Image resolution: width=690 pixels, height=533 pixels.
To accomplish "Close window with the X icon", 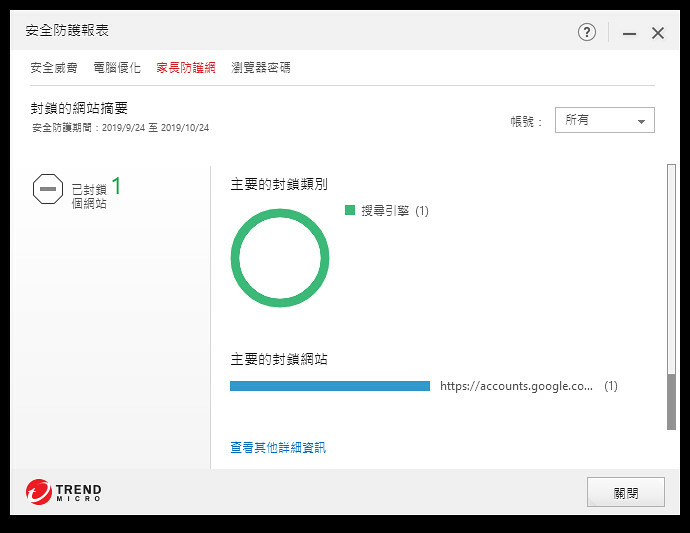I will (658, 33).
